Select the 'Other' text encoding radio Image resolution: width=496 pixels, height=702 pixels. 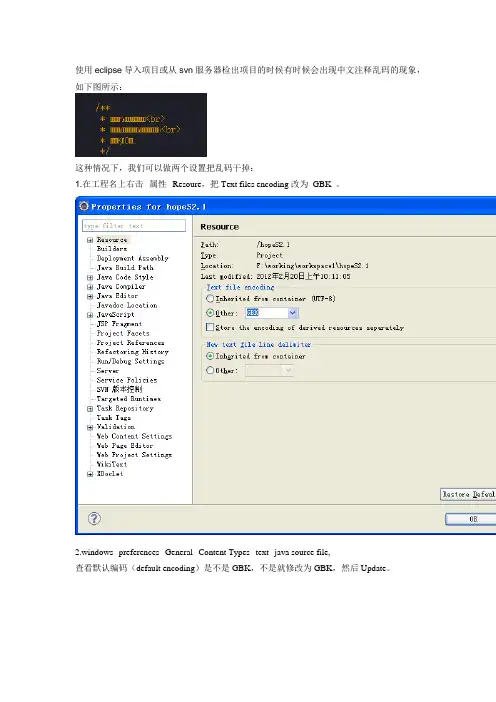click(210, 313)
